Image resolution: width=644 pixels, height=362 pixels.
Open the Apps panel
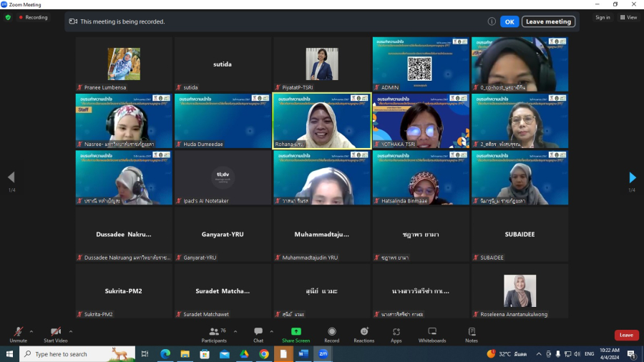click(396, 335)
